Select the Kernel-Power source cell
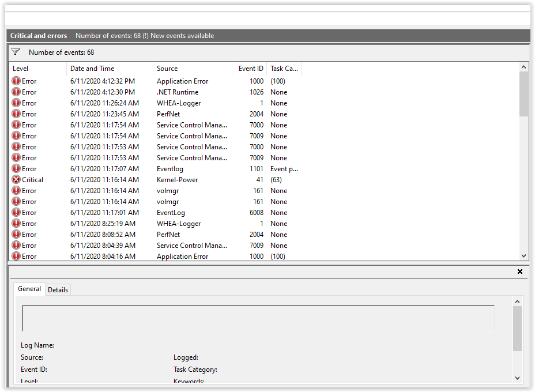The height and width of the screenshot is (392, 535). [177, 179]
